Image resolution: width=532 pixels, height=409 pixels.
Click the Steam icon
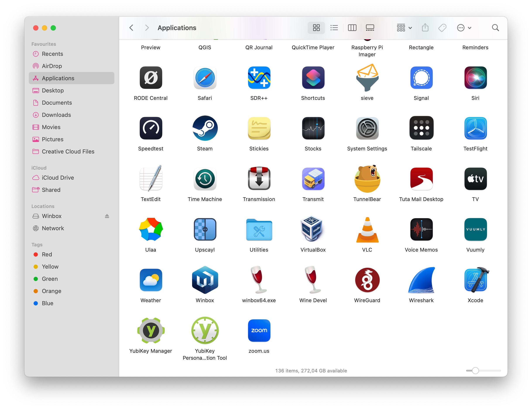coord(205,128)
